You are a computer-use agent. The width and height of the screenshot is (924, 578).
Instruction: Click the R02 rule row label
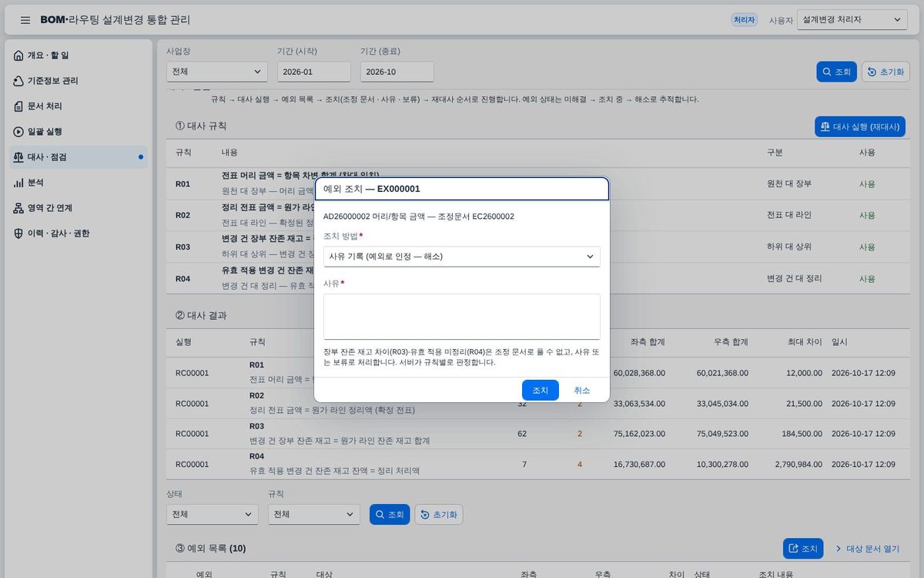coord(182,216)
